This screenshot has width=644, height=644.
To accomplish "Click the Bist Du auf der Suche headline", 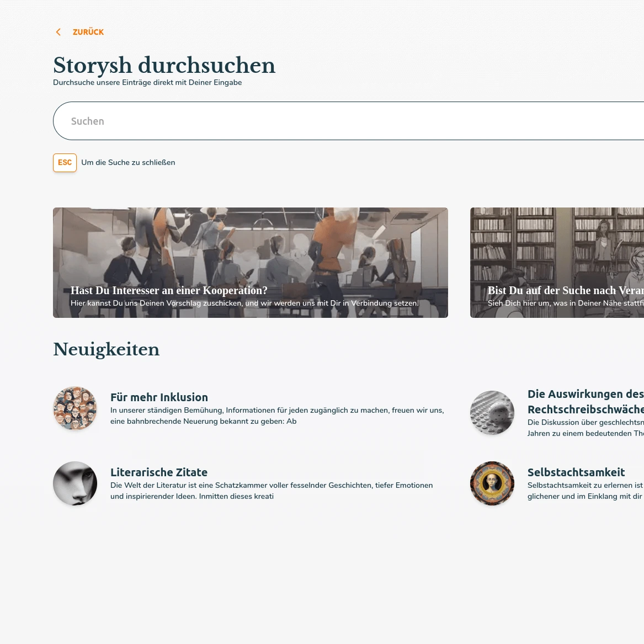I will 566,290.
